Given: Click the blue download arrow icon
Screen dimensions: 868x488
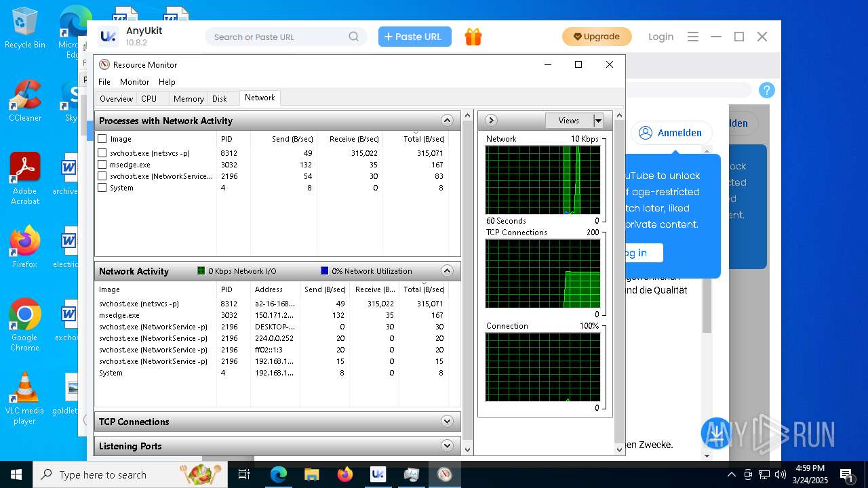Looking at the screenshot, I should pos(717,434).
